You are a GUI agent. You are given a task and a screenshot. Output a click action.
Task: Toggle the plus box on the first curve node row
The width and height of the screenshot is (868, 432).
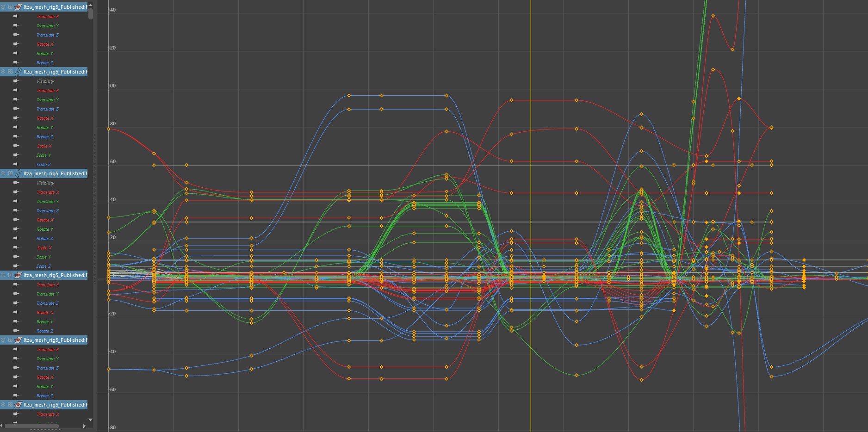[10, 72]
